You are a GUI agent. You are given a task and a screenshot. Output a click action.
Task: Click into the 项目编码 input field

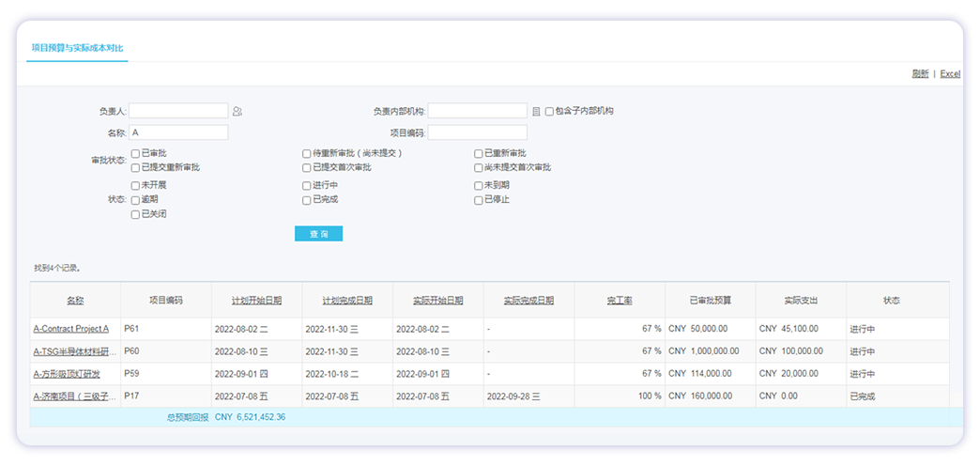point(478,132)
